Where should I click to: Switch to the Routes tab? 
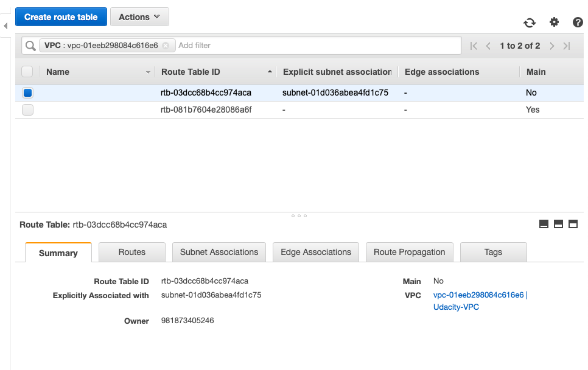tap(132, 252)
